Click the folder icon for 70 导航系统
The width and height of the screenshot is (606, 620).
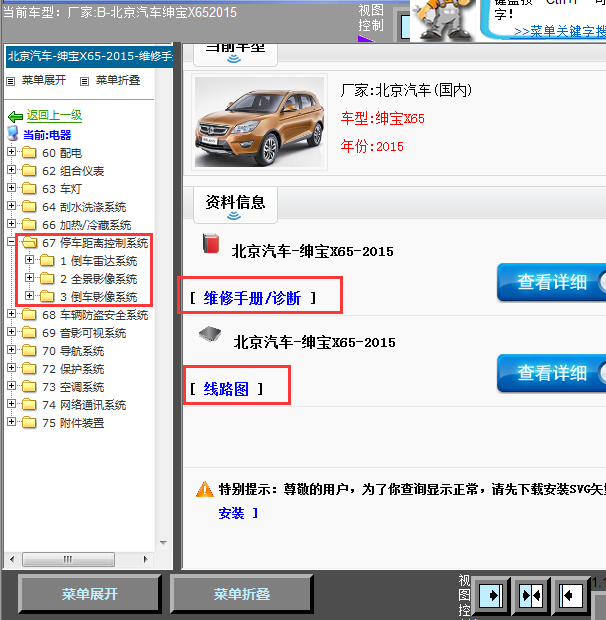(29, 350)
